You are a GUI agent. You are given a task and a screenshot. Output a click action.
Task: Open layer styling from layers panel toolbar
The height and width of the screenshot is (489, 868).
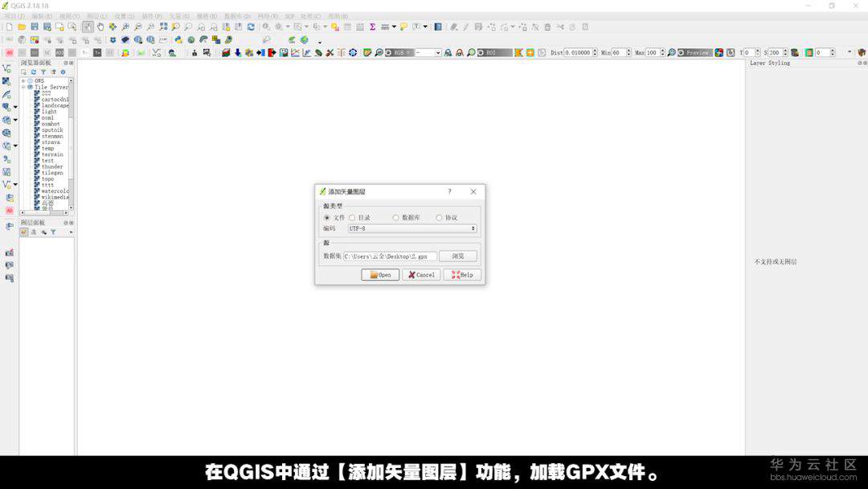(x=24, y=232)
